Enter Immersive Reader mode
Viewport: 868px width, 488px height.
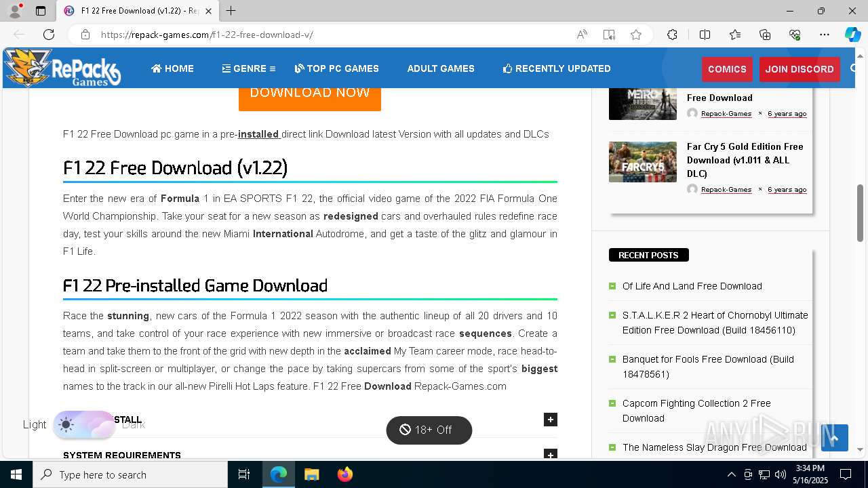pos(609,35)
